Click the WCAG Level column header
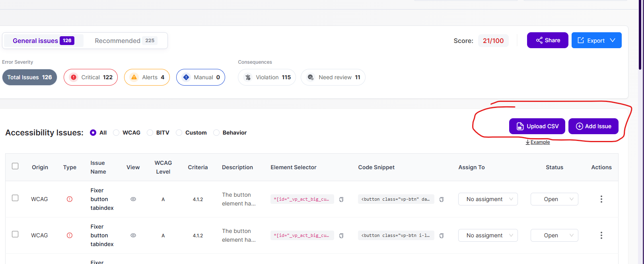This screenshot has height=264, width=644. pos(163,167)
